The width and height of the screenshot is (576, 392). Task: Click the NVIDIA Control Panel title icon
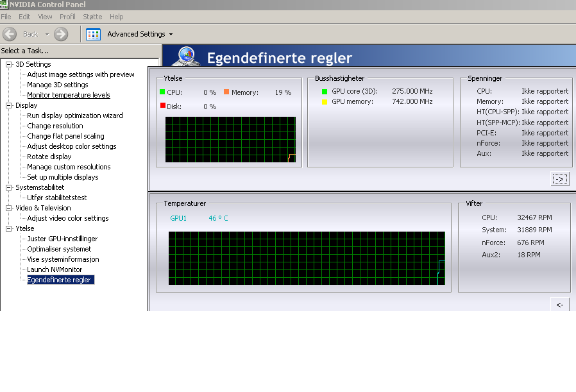click(x=4, y=4)
